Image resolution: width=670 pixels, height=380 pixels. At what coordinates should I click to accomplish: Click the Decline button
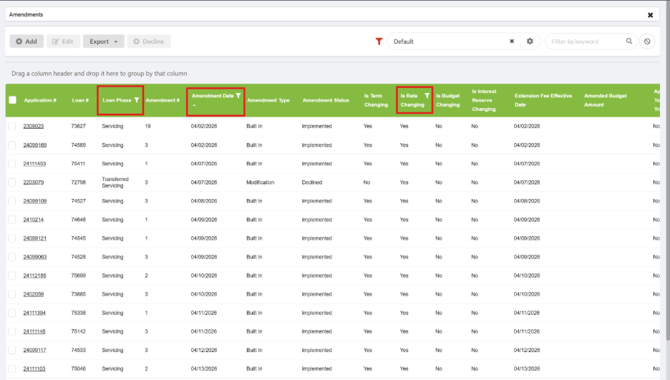click(x=149, y=41)
